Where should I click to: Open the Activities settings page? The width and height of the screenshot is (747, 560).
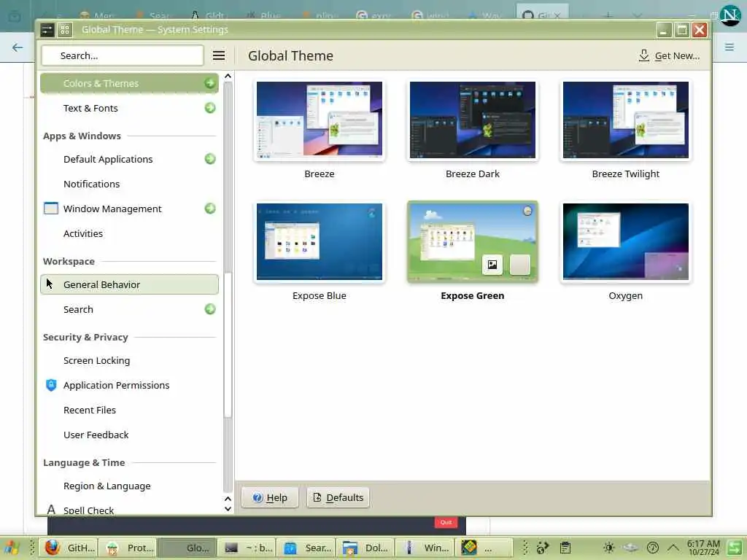tap(129, 233)
